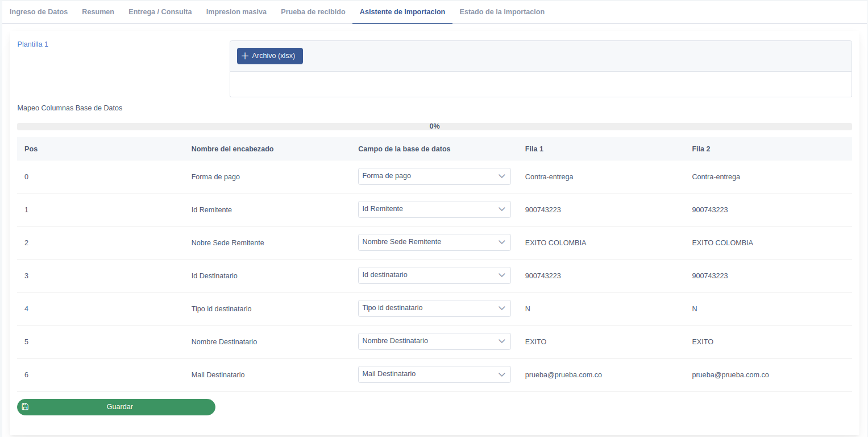Open the Forma de pago dropdown

pos(434,176)
